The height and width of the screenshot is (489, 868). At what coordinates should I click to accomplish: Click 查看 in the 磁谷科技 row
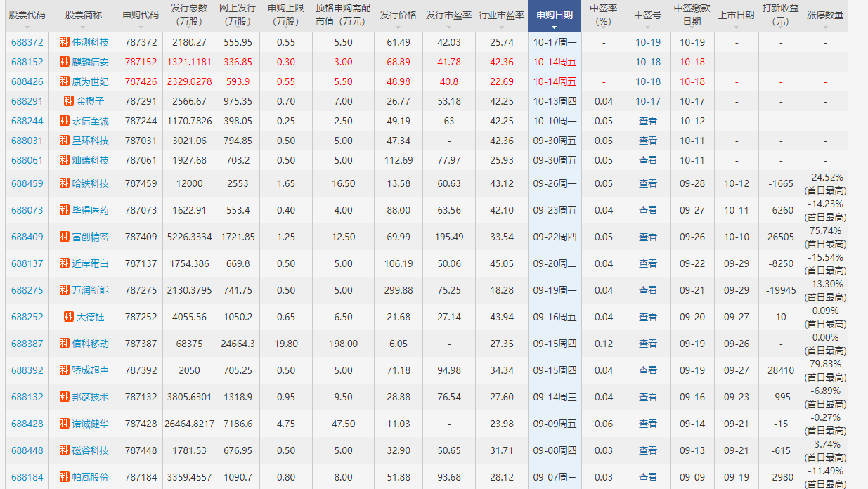coord(648,450)
